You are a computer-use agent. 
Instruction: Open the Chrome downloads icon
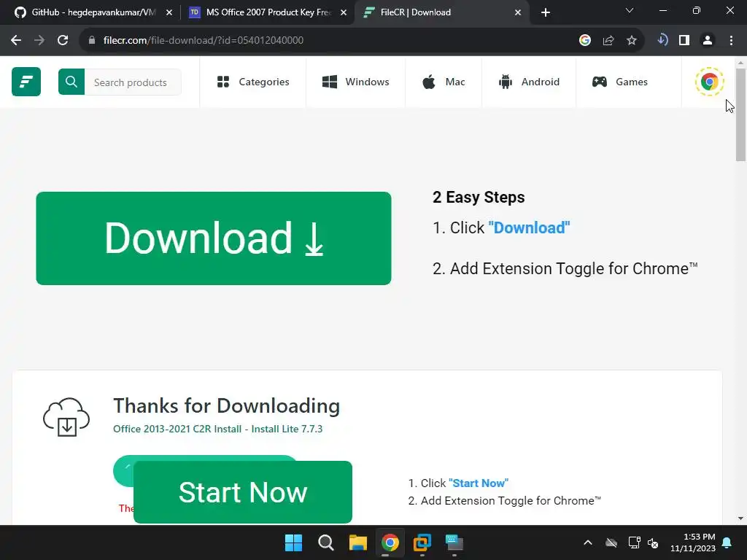pyautogui.click(x=662, y=40)
